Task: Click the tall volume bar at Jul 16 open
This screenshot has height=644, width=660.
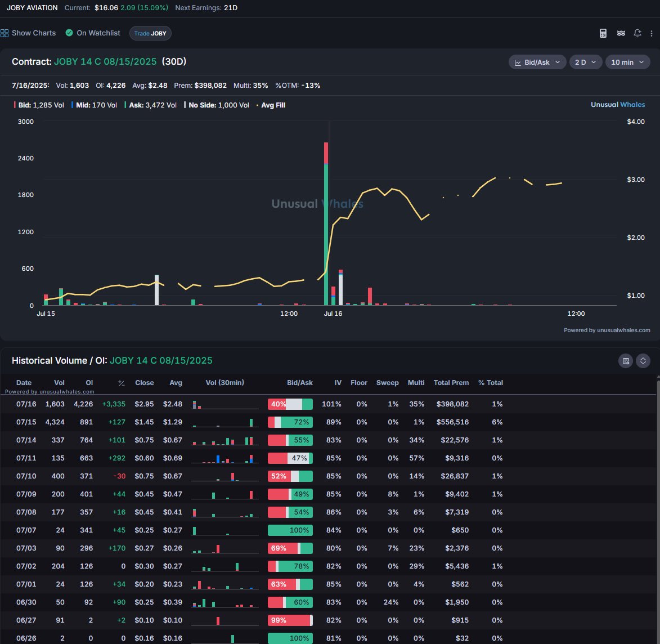Action: [x=326, y=223]
